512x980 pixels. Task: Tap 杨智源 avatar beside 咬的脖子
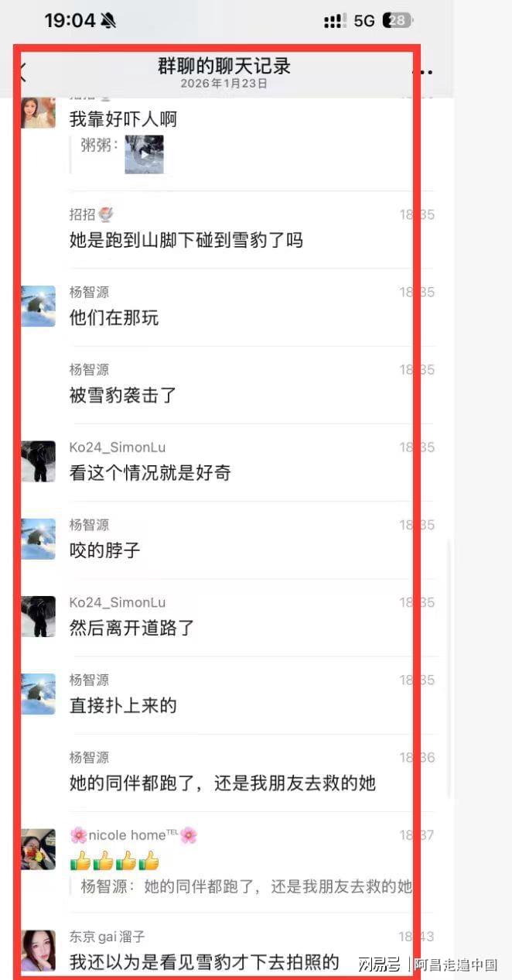pyautogui.click(x=38, y=539)
